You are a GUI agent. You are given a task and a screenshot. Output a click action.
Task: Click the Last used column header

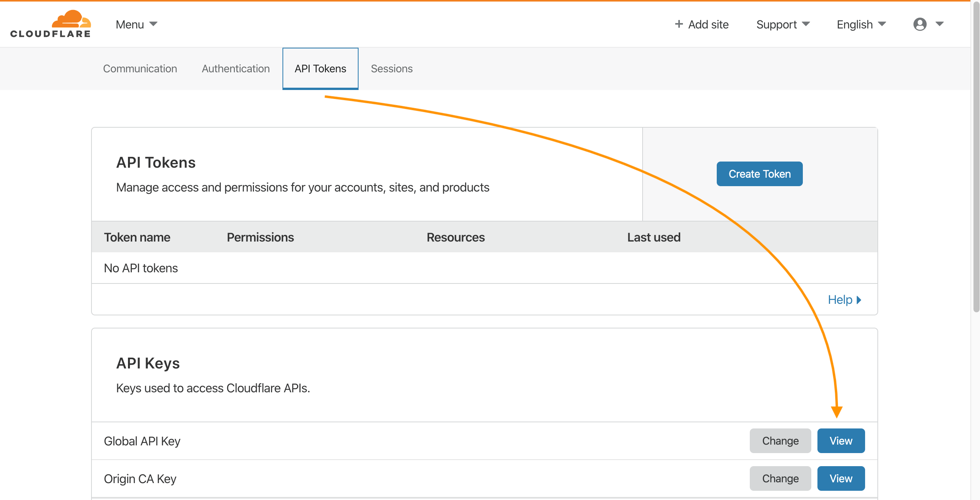(654, 237)
